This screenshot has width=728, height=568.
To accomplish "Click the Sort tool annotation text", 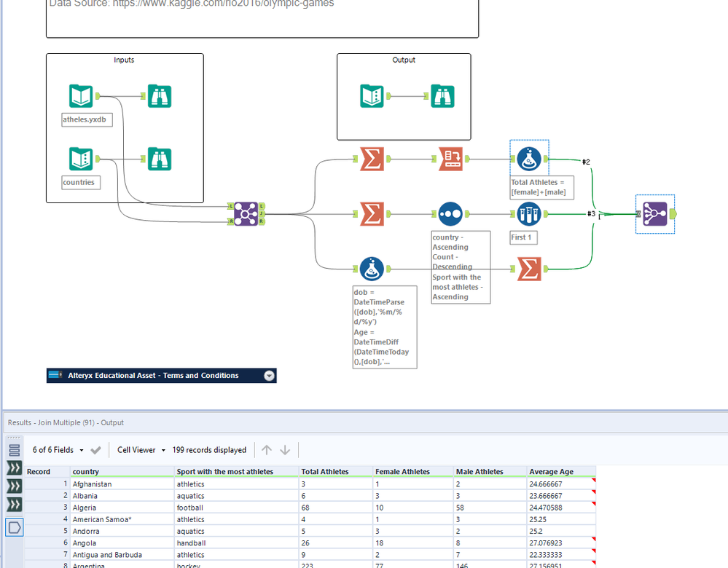I will pos(461,267).
